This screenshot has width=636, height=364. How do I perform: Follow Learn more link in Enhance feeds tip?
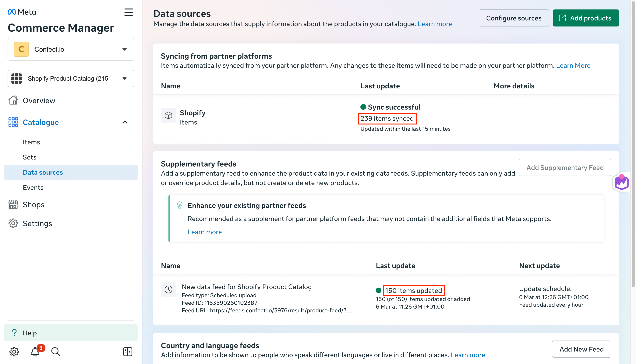point(205,232)
